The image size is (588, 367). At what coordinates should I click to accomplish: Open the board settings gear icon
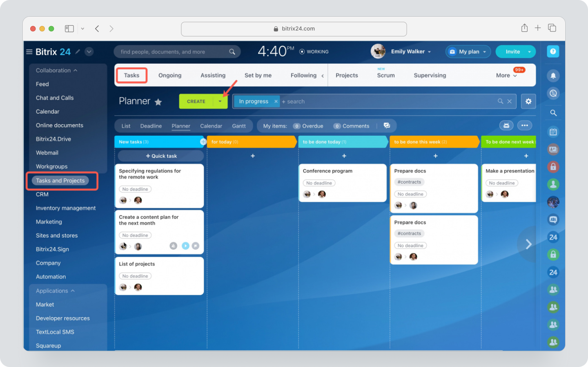coord(528,101)
